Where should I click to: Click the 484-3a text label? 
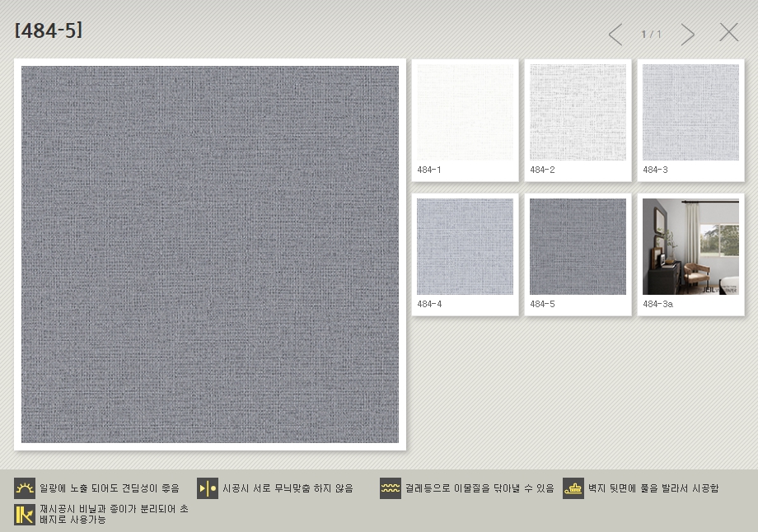(x=657, y=304)
